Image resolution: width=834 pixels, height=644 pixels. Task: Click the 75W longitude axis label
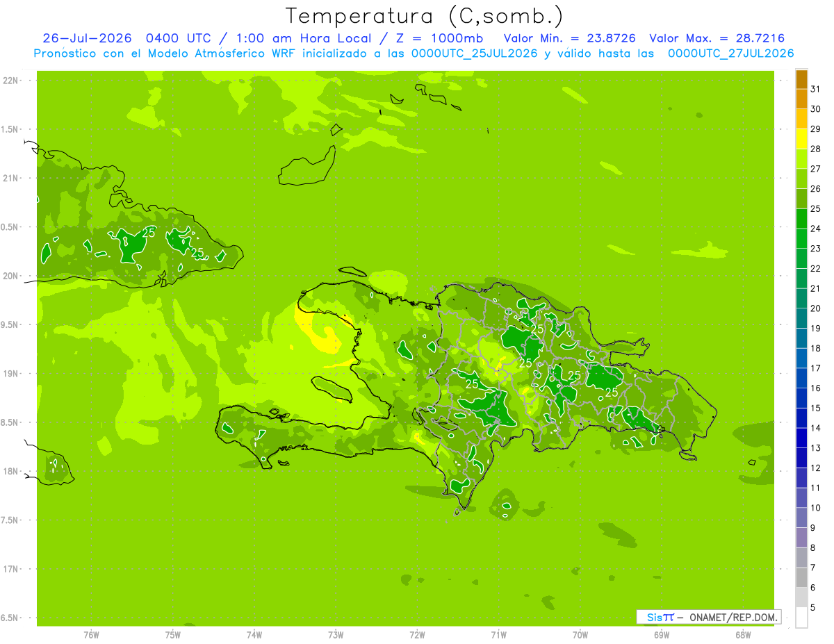tap(173, 635)
